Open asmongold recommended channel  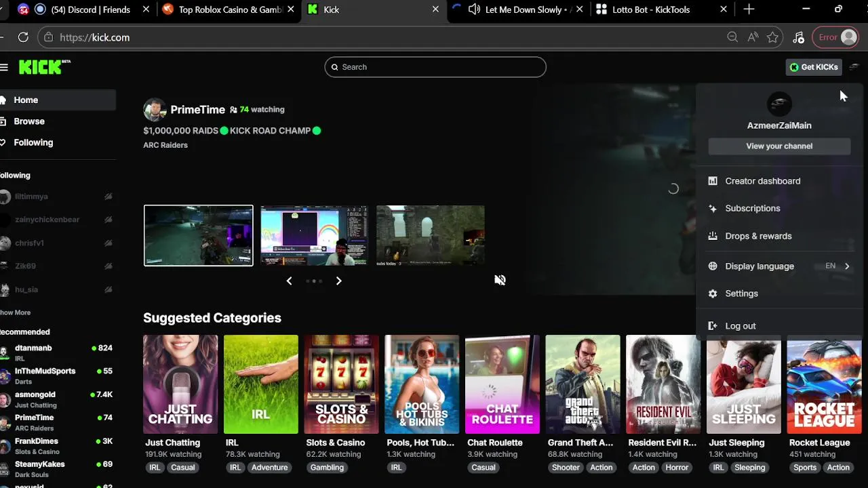(58, 399)
